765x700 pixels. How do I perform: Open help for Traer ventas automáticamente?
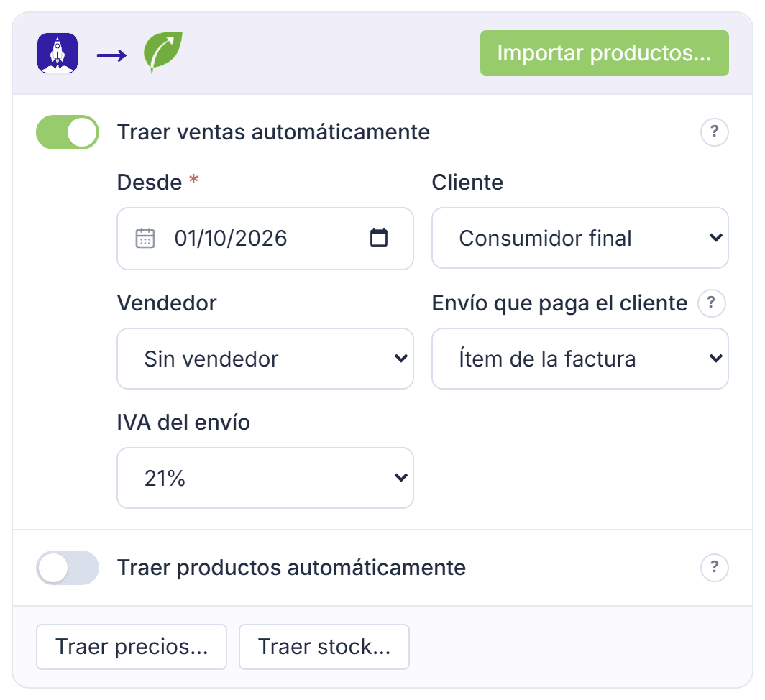(714, 132)
